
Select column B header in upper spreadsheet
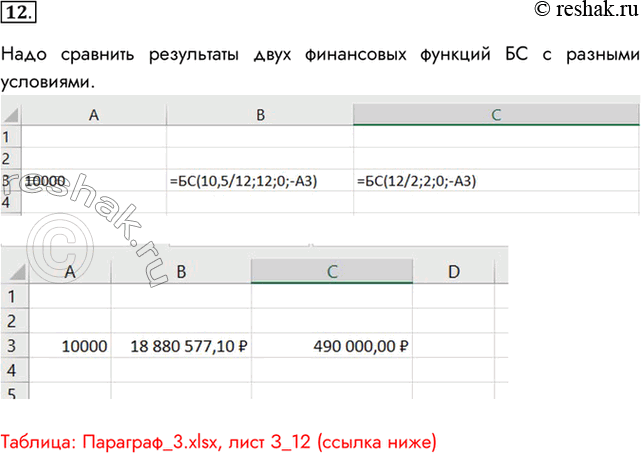click(x=260, y=115)
